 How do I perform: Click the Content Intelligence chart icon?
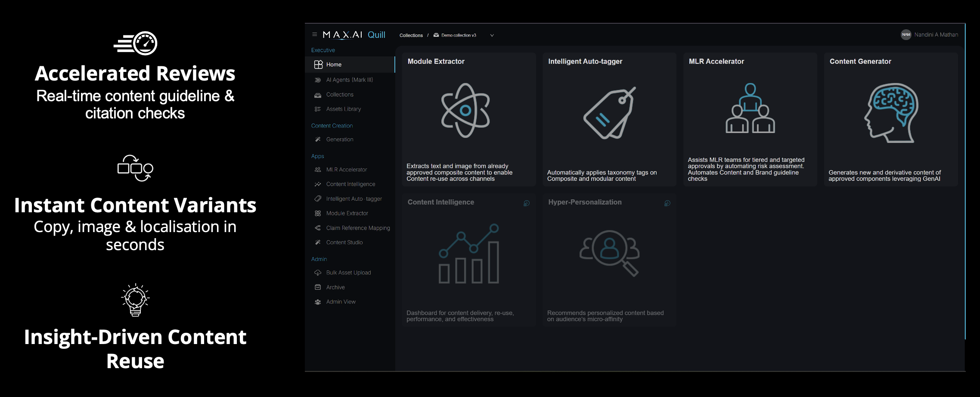click(468, 254)
